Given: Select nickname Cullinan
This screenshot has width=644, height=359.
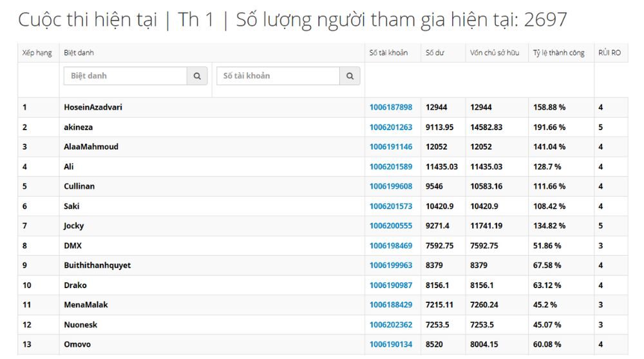Looking at the screenshot, I should tap(79, 186).
